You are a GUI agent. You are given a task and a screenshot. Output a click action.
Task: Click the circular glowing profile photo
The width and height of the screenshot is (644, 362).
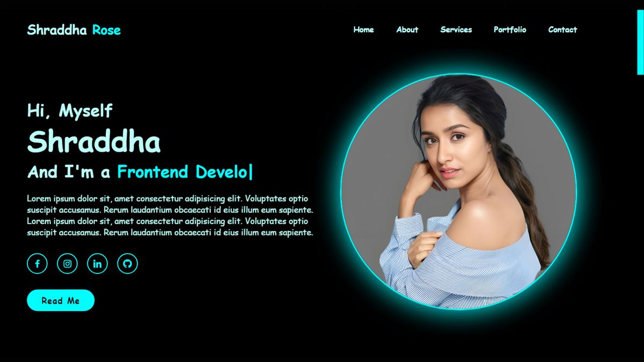(458, 191)
